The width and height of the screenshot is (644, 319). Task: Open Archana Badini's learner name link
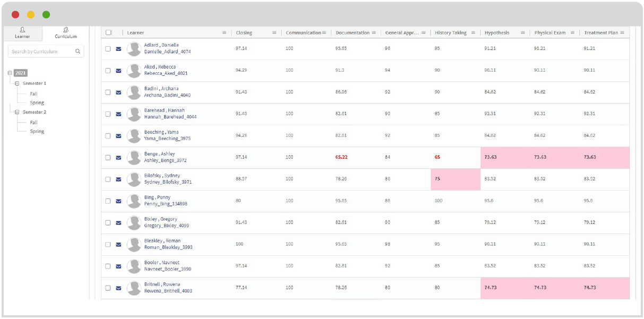point(161,89)
